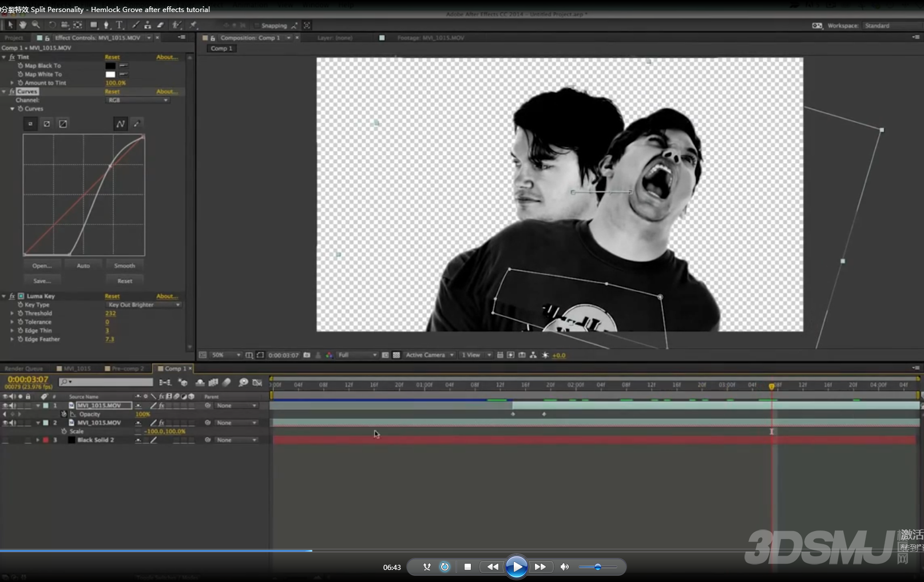Select the Hand tool
The width and height of the screenshot is (924, 582).
tap(23, 25)
